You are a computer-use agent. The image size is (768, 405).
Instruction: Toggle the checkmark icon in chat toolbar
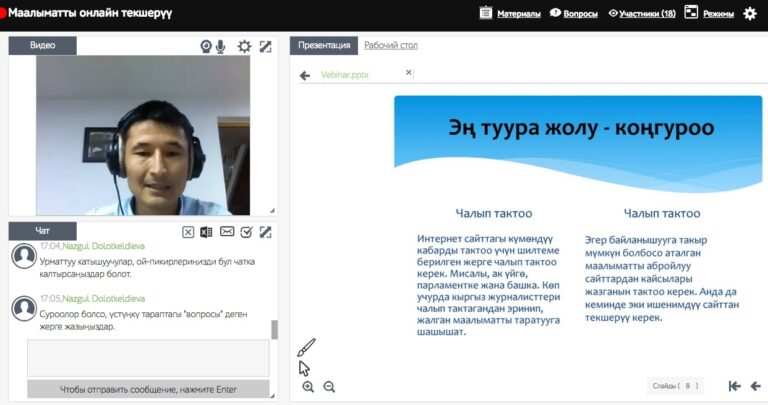pyautogui.click(x=246, y=232)
